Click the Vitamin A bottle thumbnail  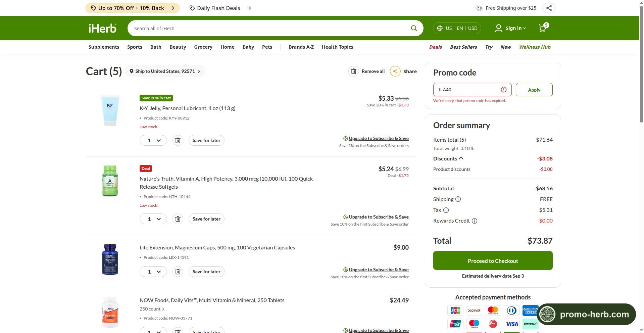point(110,181)
